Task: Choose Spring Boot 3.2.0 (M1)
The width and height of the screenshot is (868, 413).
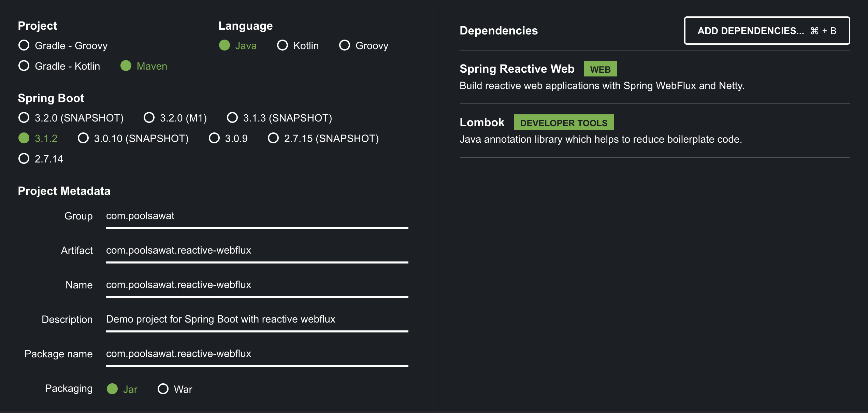Action: click(x=175, y=118)
